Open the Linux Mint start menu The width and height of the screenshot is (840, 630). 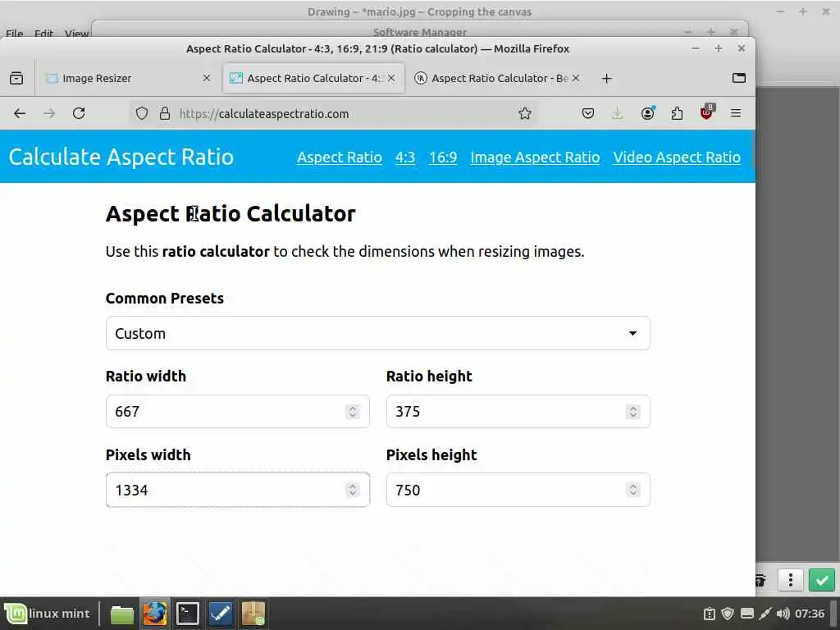[48, 614]
